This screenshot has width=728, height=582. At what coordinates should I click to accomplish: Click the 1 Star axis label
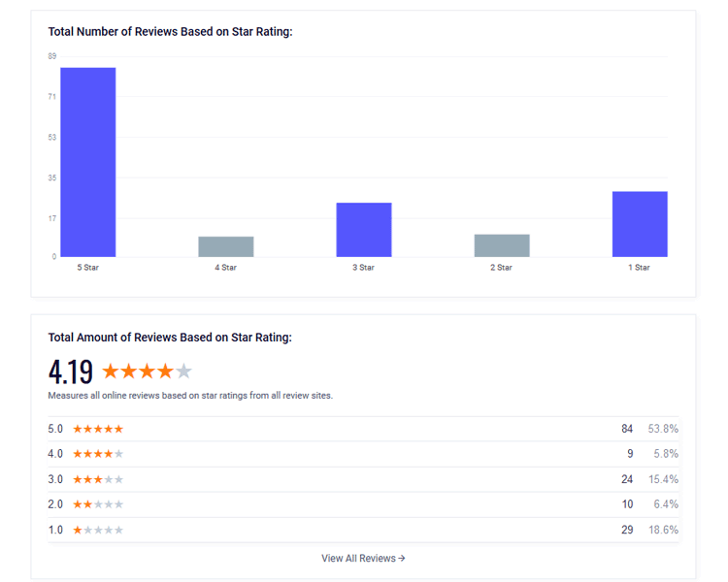640,268
